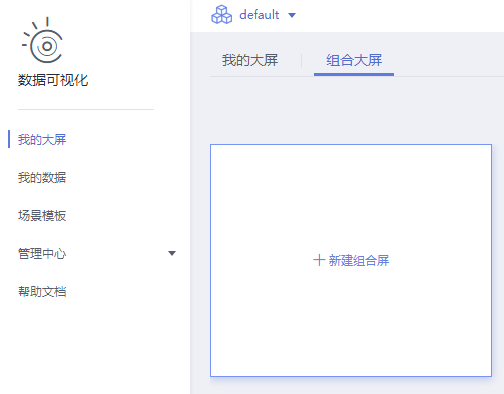Click the 数据可视化 title text
504x394 pixels.
(x=53, y=80)
